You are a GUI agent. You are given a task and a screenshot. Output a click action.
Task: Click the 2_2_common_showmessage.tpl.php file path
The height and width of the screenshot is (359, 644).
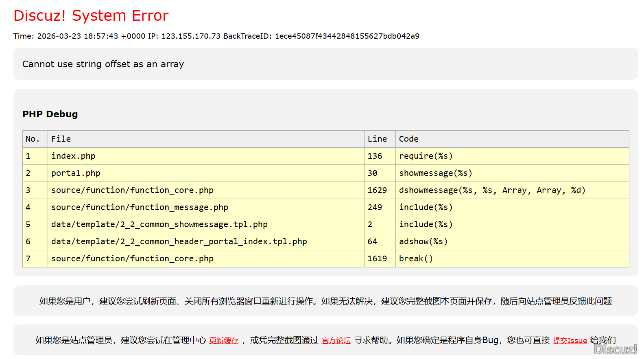click(159, 225)
